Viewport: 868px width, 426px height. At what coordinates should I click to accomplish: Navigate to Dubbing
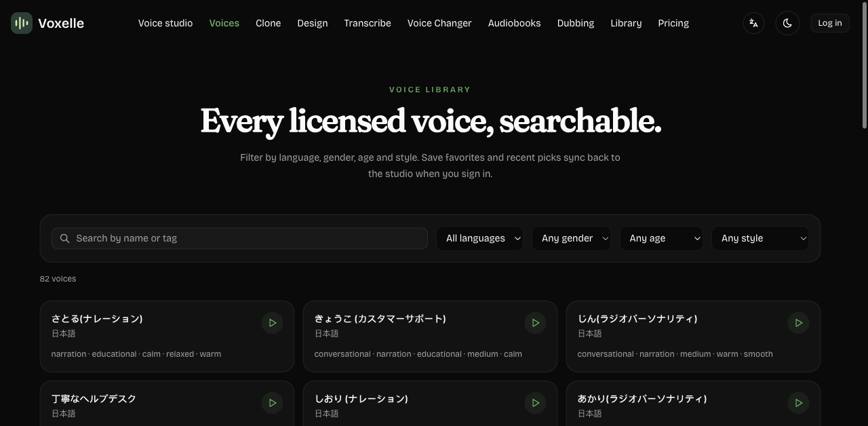pos(576,23)
